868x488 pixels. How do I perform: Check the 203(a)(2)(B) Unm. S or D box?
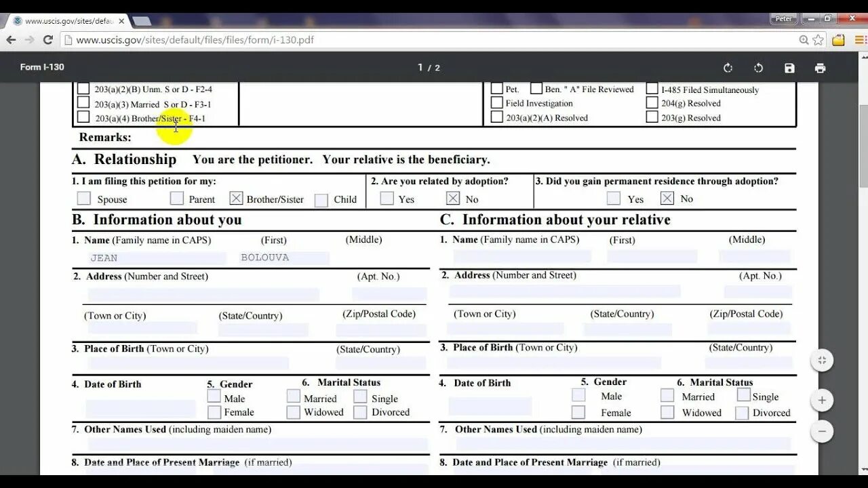(83, 88)
